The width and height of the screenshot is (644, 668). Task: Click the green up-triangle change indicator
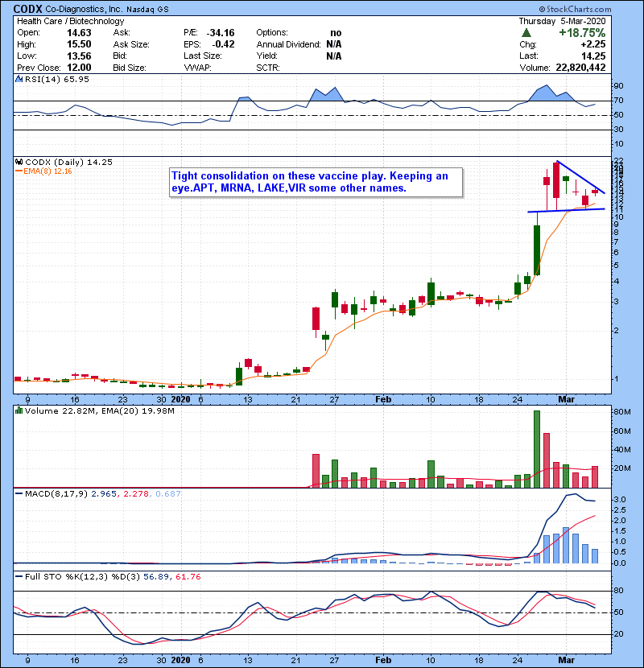[x=526, y=33]
